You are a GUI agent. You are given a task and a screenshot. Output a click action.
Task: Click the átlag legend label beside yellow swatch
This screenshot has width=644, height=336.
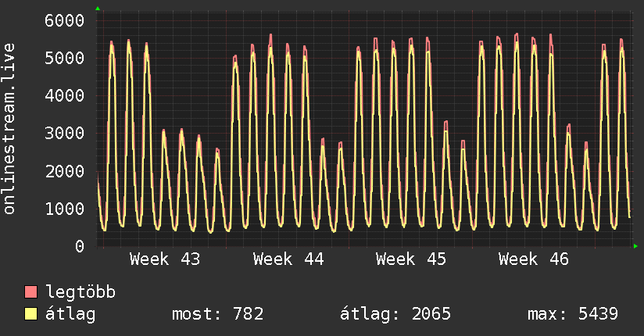click(x=70, y=314)
